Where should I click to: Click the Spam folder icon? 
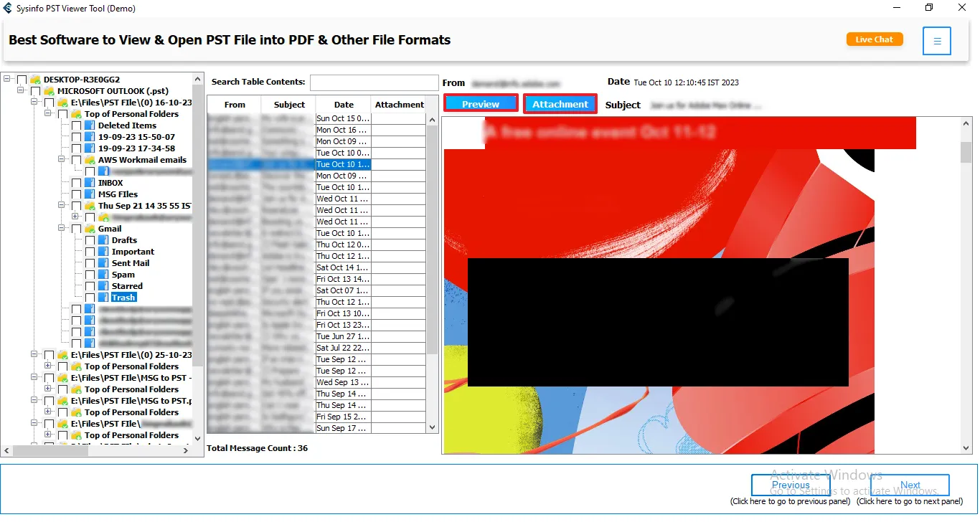[103, 275]
